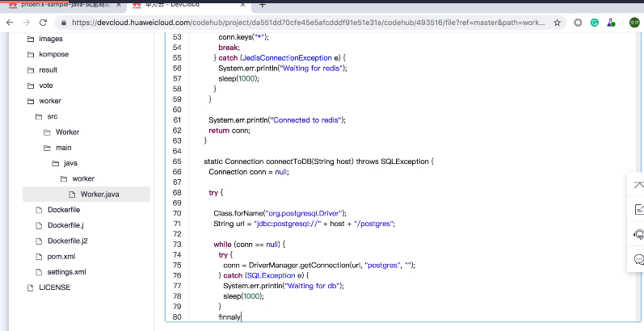The height and width of the screenshot is (331, 644).
Task: Click "while (conn == null)" on line 73
Action: (x=246, y=244)
